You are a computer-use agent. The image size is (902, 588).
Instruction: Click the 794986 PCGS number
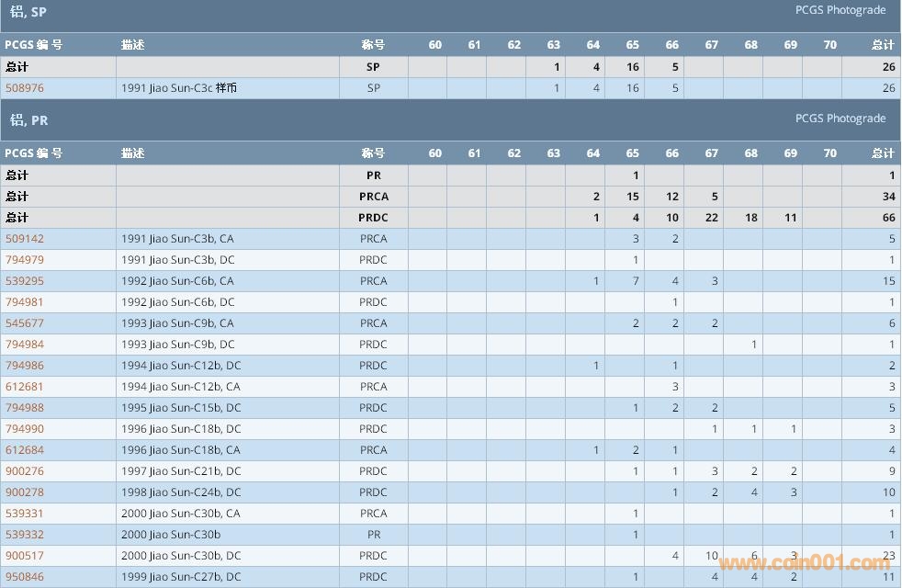[x=25, y=366]
